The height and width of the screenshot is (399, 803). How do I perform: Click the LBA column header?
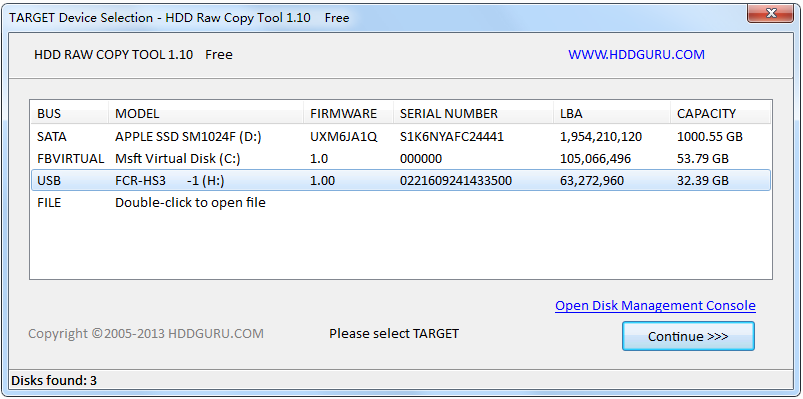[612, 113]
